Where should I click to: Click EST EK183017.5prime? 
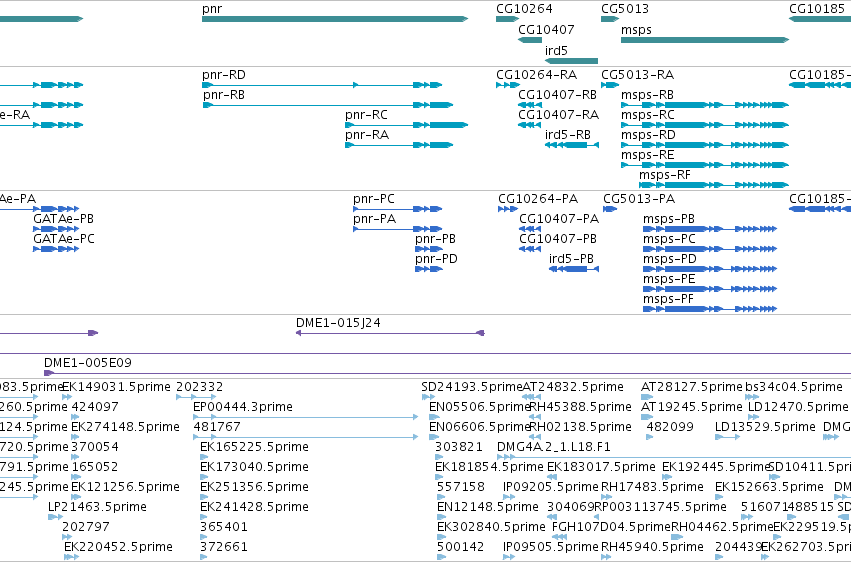pos(550,477)
